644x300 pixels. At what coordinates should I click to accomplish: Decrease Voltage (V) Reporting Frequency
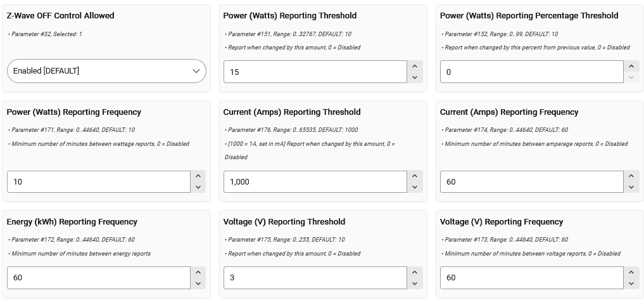tap(631, 284)
